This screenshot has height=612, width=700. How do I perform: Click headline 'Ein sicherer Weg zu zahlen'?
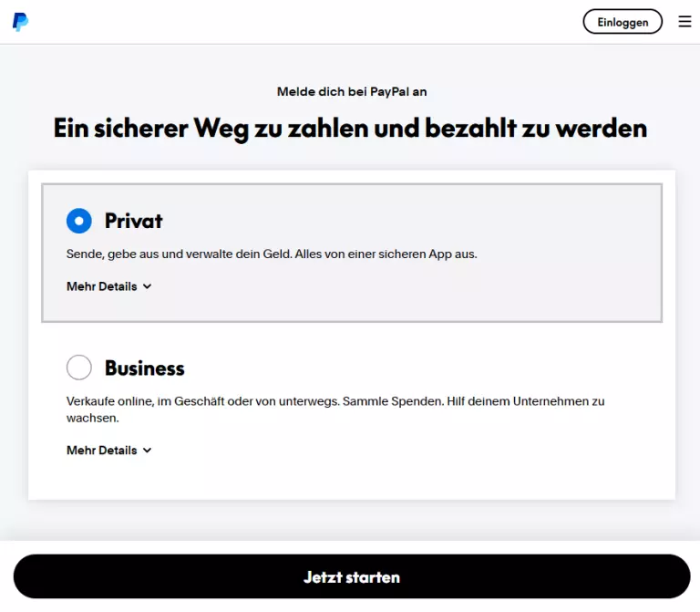pyautogui.click(x=350, y=129)
